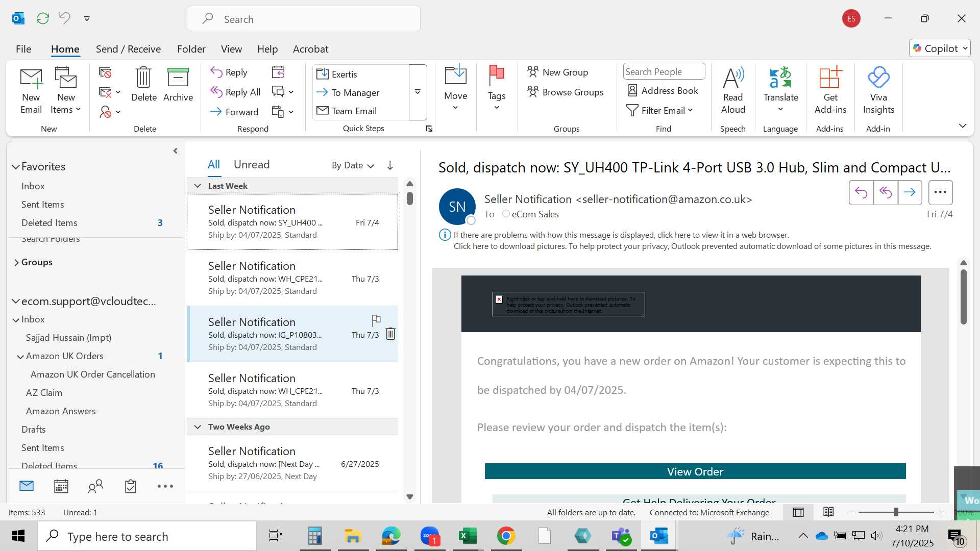Screen dimensions: 980x551
Task: Open the Tags dropdown
Action: pyautogui.click(x=496, y=88)
